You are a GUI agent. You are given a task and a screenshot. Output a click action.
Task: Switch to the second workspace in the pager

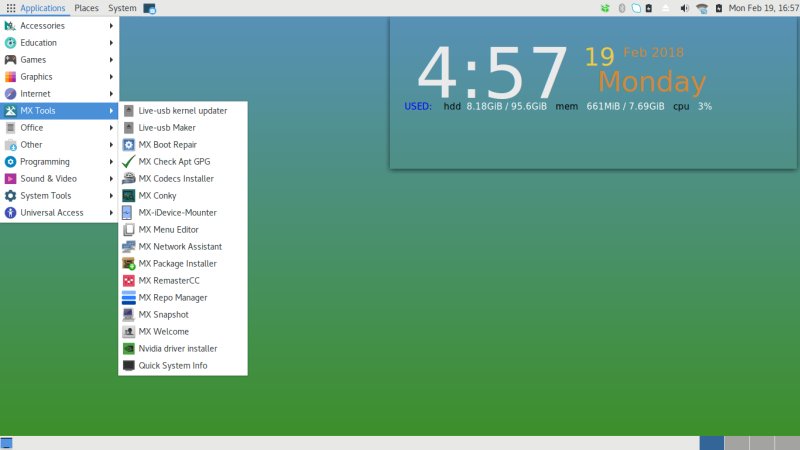tap(736, 442)
